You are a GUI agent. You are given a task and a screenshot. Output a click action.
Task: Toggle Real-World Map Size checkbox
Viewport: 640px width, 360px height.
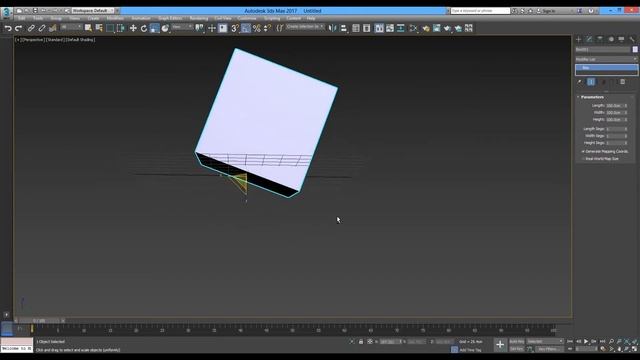click(x=583, y=159)
